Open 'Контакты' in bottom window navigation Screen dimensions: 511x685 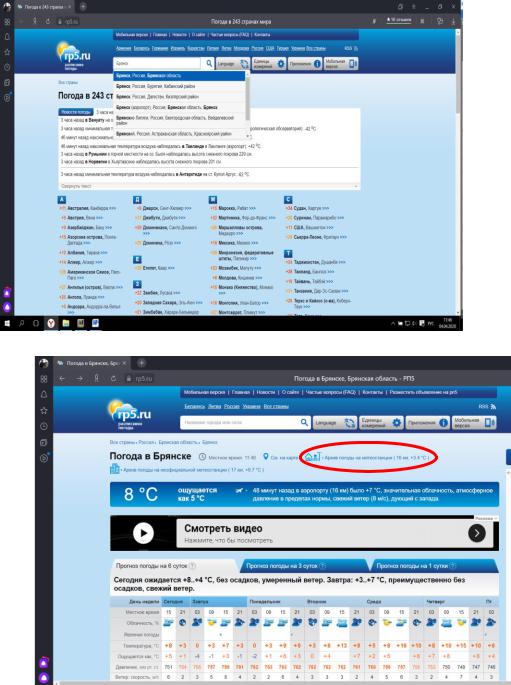[x=372, y=392]
